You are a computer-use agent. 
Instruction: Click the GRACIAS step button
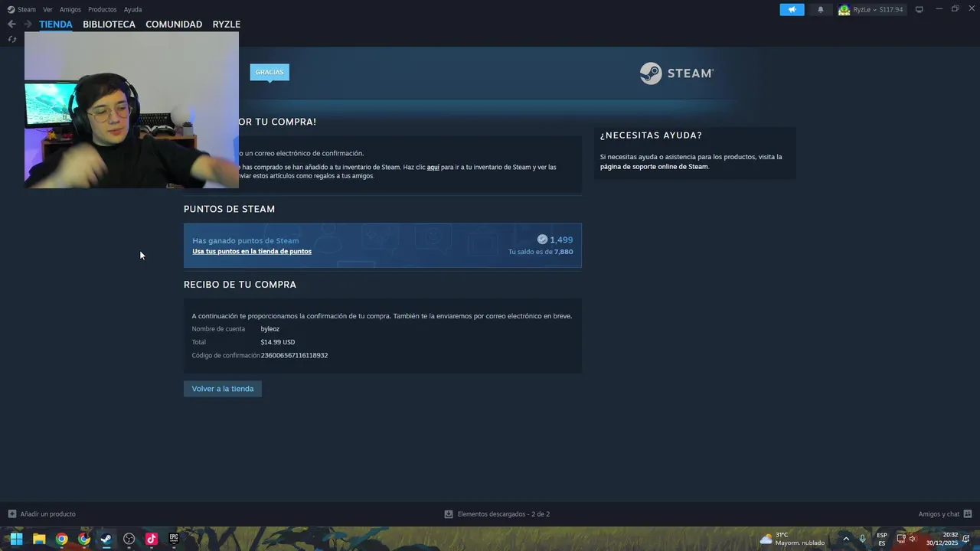pyautogui.click(x=269, y=72)
